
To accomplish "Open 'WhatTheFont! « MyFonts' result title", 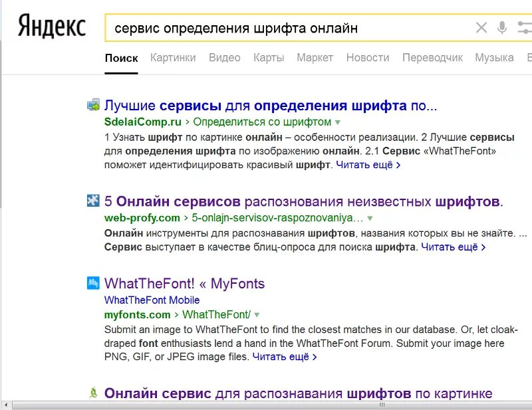I will pos(184,284).
